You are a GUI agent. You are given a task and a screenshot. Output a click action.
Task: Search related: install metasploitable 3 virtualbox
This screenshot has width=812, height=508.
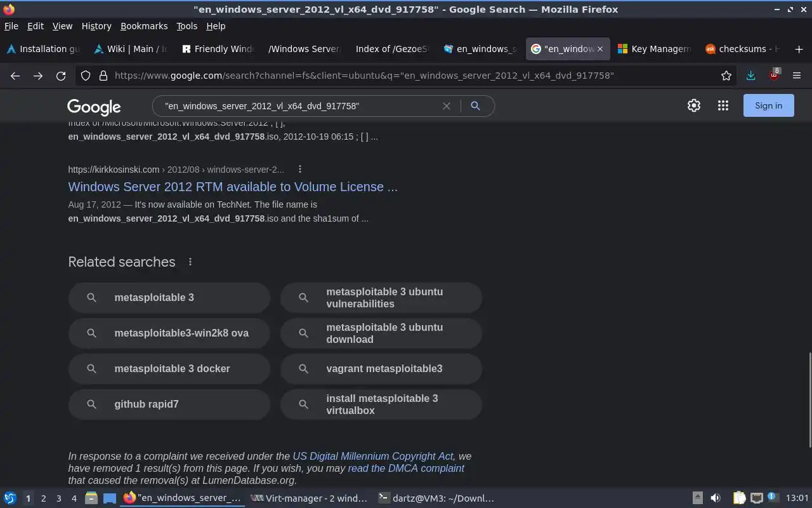pyautogui.click(x=381, y=404)
